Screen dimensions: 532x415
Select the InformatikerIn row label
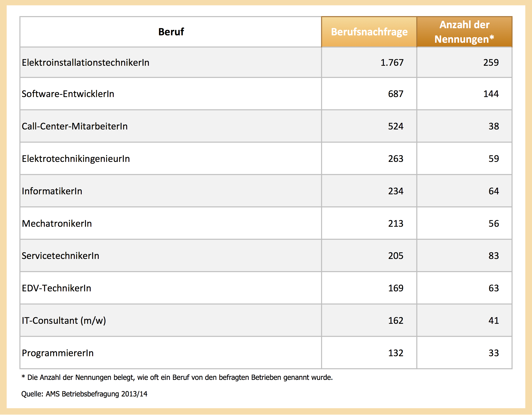pyautogui.click(x=52, y=191)
